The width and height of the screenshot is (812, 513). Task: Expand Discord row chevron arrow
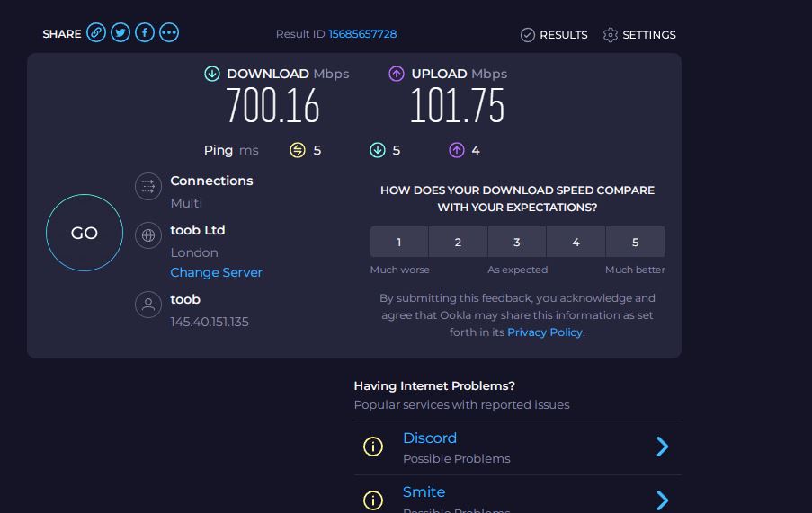663,447
